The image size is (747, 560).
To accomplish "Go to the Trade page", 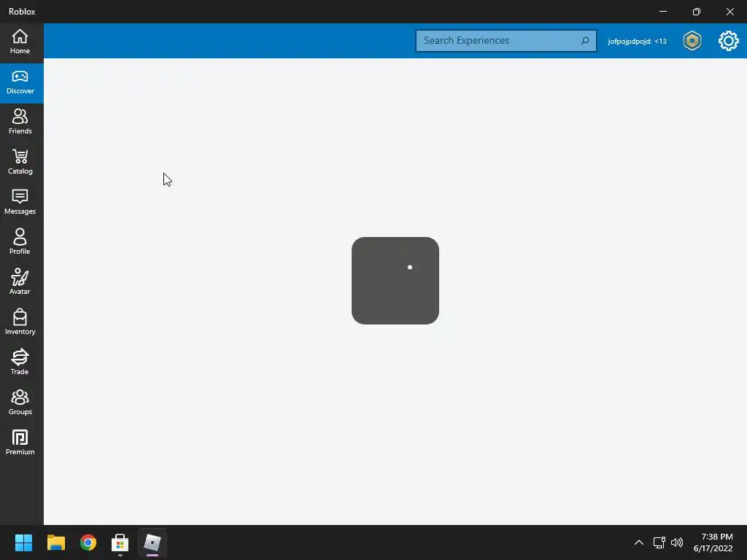I will tap(20, 362).
